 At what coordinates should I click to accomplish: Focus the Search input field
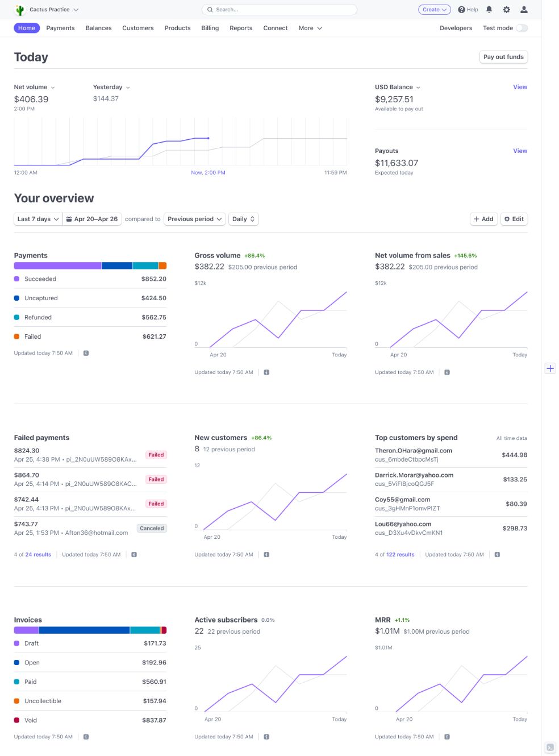(279, 10)
